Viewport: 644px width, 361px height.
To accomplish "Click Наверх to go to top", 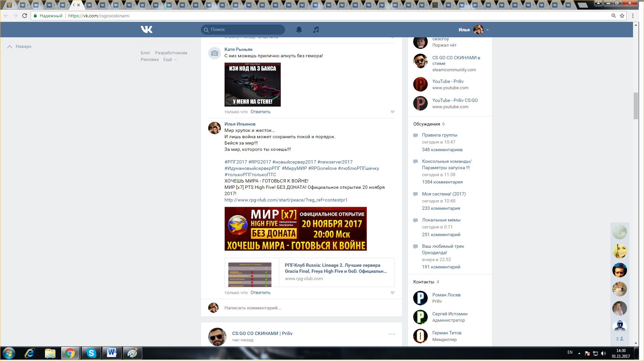I will [19, 47].
